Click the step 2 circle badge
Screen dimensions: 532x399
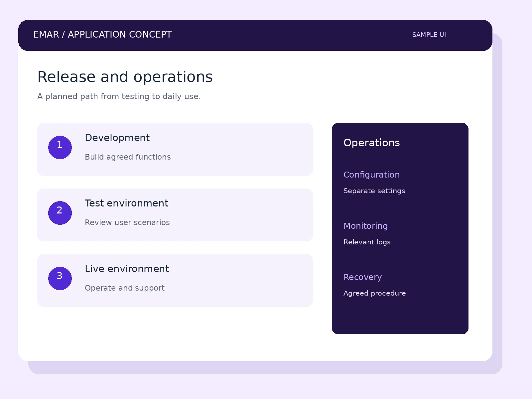click(60, 213)
